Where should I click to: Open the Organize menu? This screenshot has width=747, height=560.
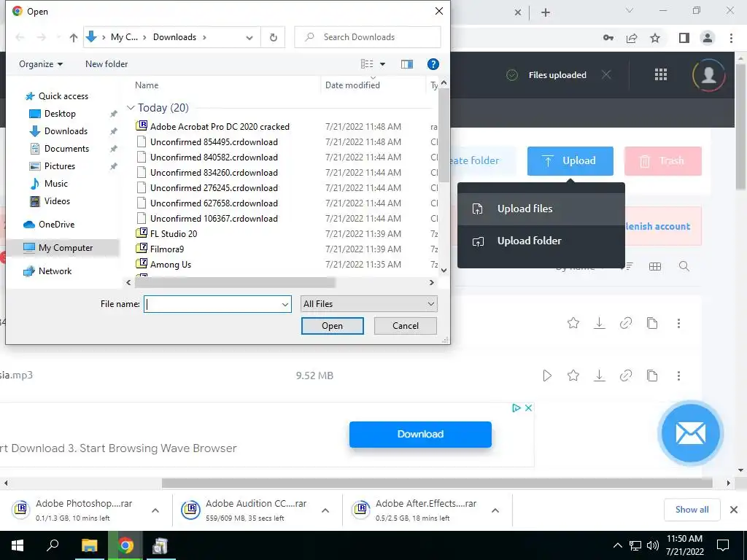click(x=41, y=64)
